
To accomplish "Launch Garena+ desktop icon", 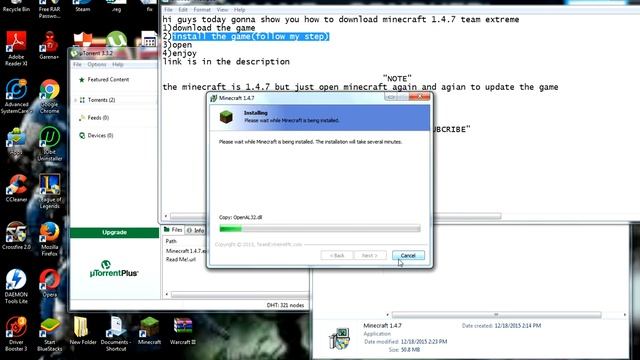I will [49, 45].
